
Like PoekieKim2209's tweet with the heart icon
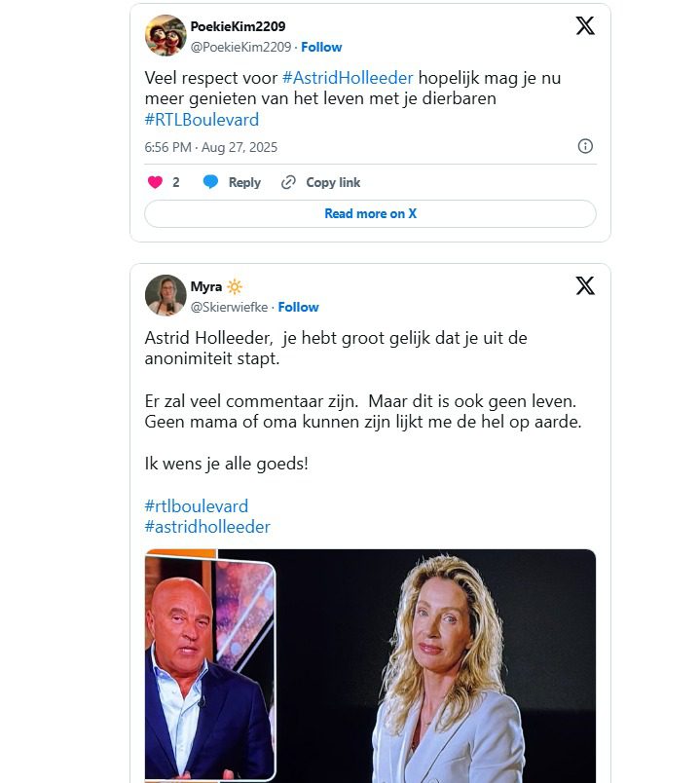pos(155,182)
